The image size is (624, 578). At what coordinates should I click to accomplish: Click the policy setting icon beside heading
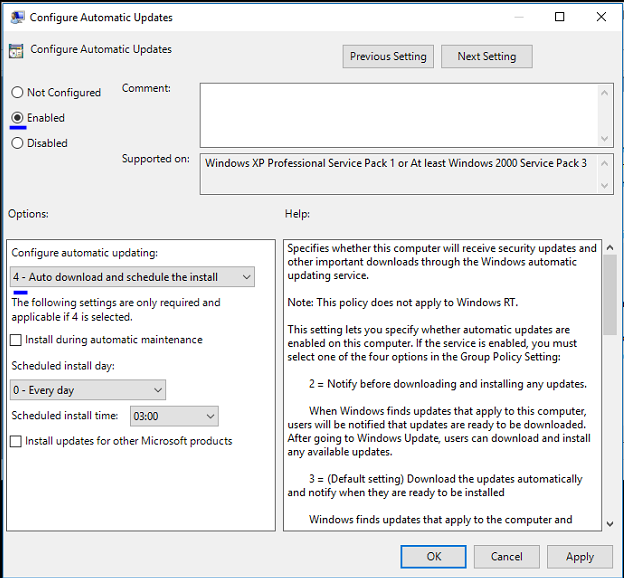[16, 51]
